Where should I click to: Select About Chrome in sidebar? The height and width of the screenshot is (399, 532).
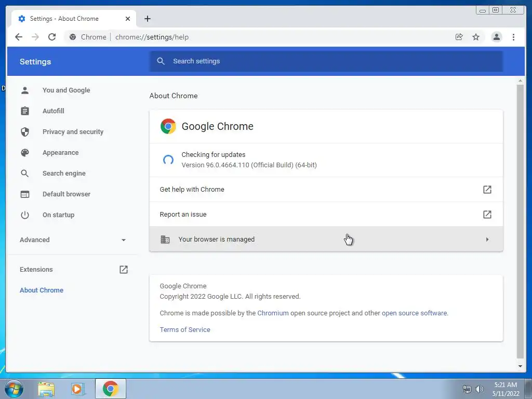coord(42,290)
